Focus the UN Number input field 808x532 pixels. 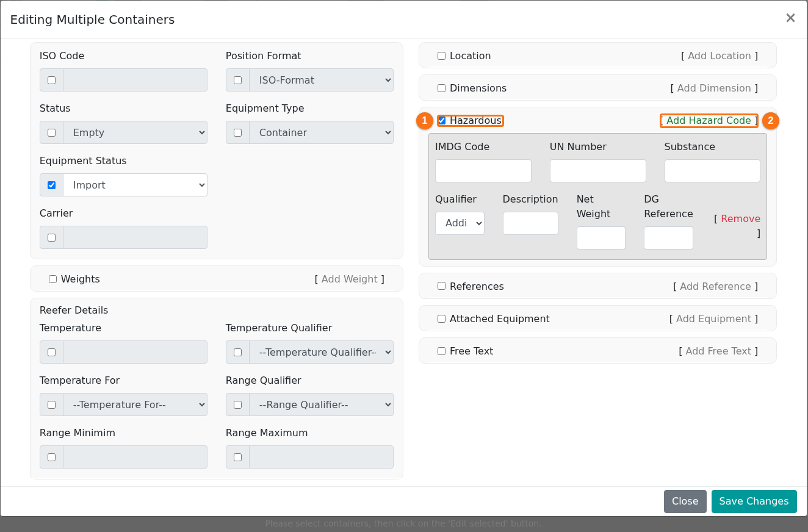tap(598, 171)
